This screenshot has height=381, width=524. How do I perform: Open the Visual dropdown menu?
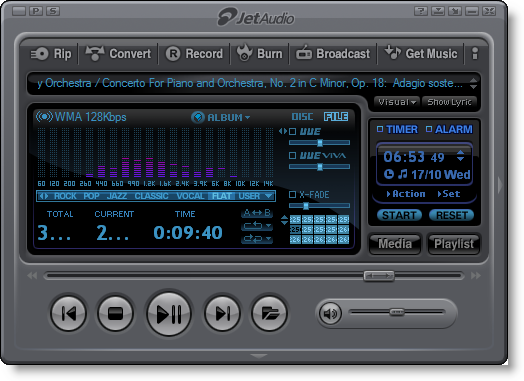click(397, 102)
